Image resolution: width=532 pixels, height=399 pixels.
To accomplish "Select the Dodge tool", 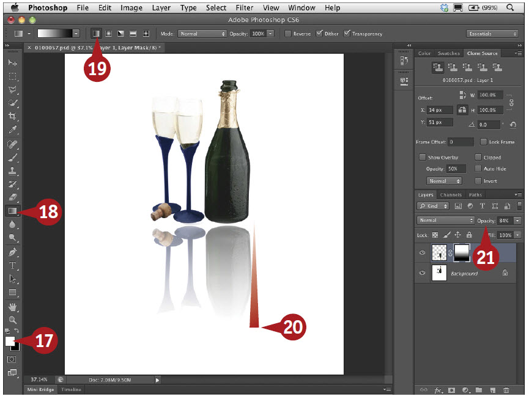I will (13, 237).
